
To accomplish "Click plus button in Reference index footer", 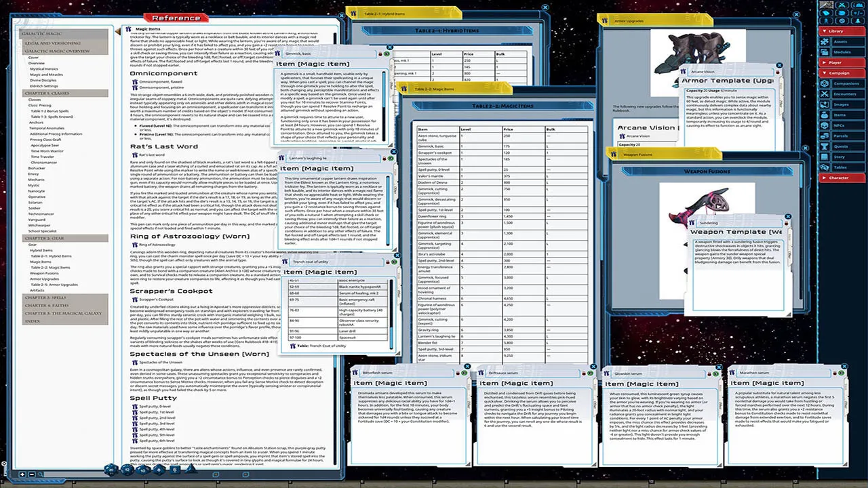I will click(x=22, y=474).
